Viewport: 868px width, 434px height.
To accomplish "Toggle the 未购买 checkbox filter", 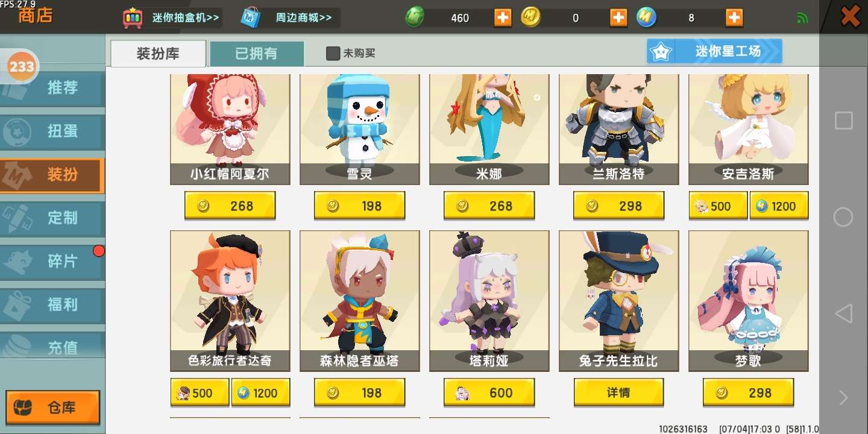I will pyautogui.click(x=333, y=53).
